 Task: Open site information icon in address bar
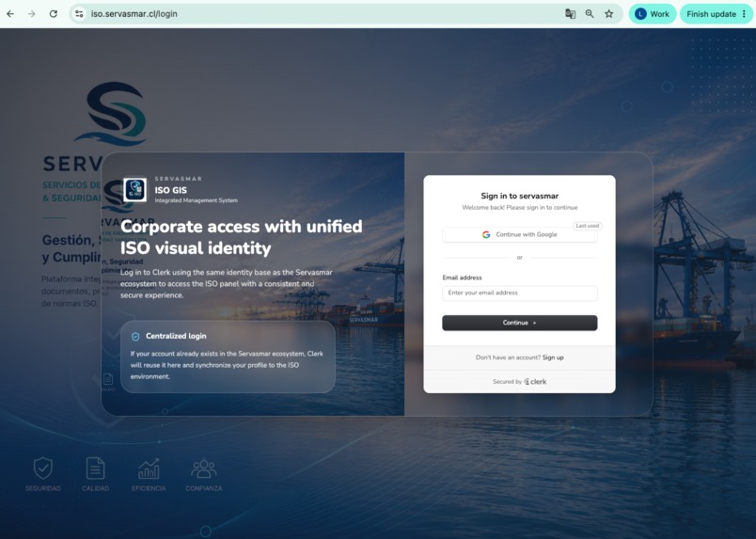(79, 14)
